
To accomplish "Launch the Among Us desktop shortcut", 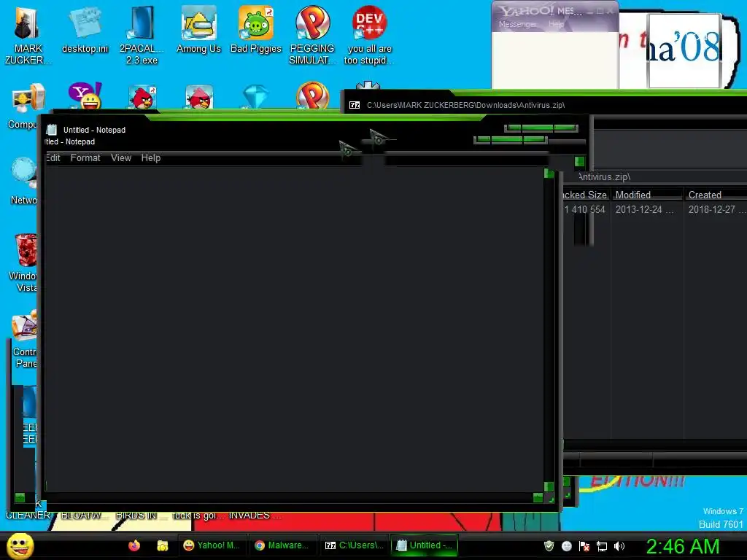I will [x=198, y=29].
